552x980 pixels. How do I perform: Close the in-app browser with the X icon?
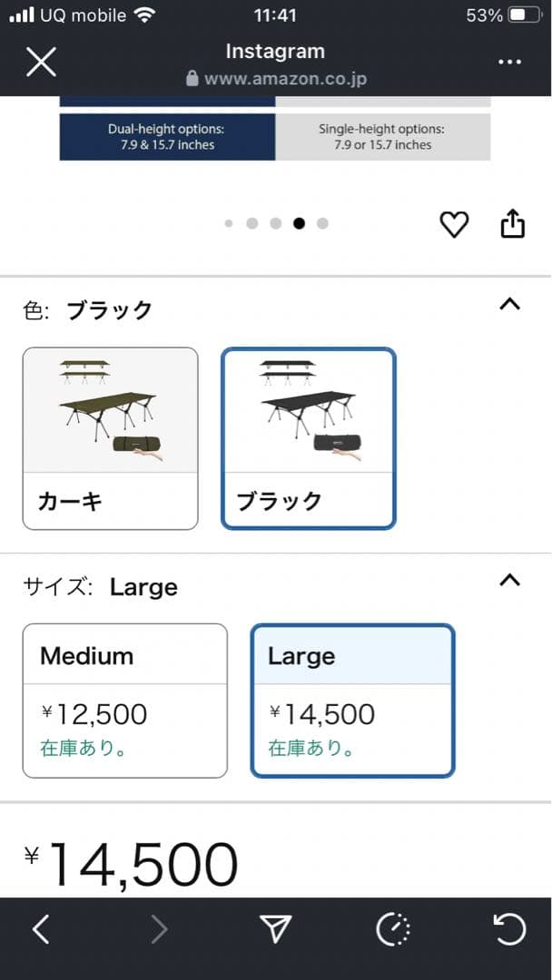tap(40, 62)
